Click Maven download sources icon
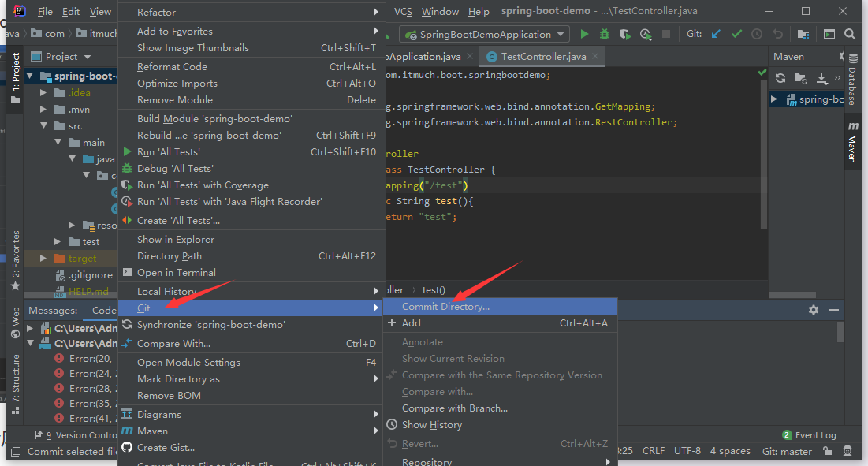 822,78
